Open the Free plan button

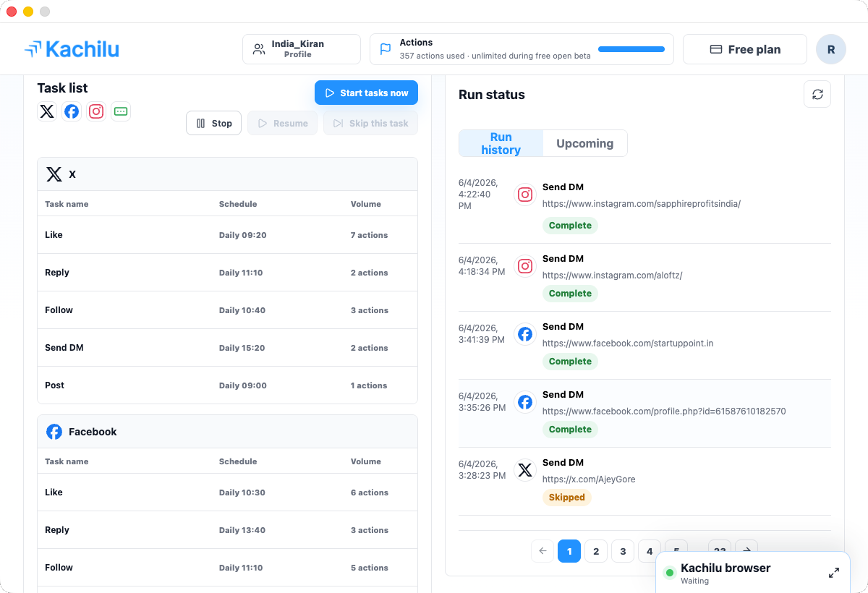pyautogui.click(x=745, y=49)
